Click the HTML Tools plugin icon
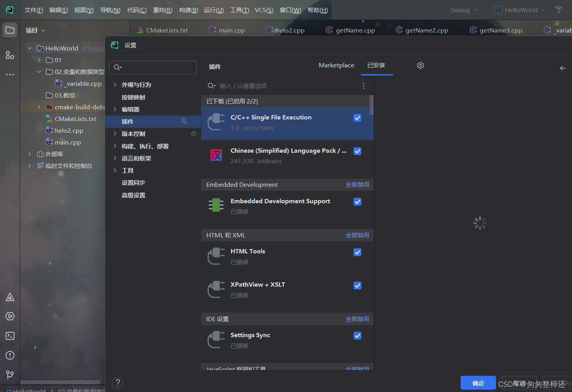The height and width of the screenshot is (392, 572). (x=216, y=256)
